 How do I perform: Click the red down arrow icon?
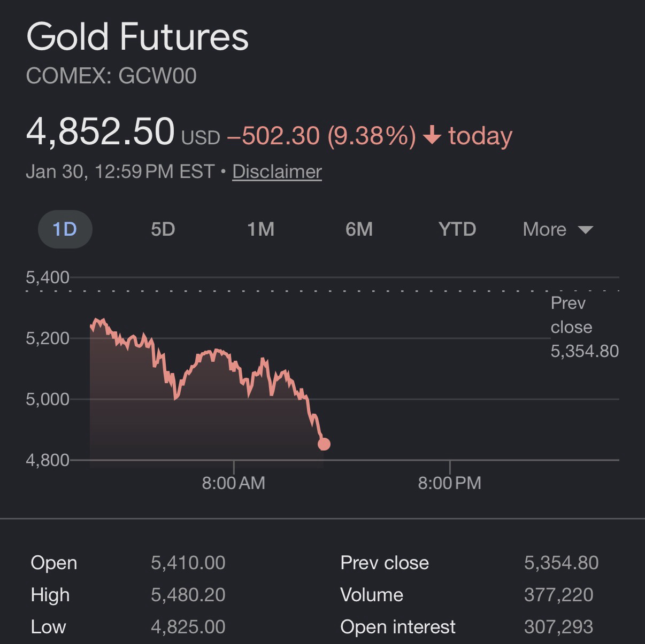tap(432, 136)
